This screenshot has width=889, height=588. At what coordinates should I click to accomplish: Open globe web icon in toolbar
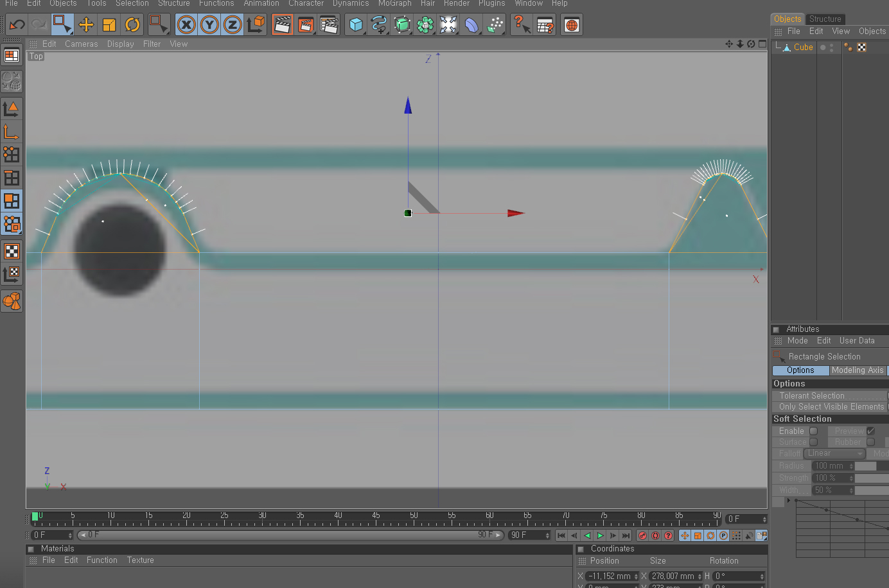pyautogui.click(x=572, y=25)
